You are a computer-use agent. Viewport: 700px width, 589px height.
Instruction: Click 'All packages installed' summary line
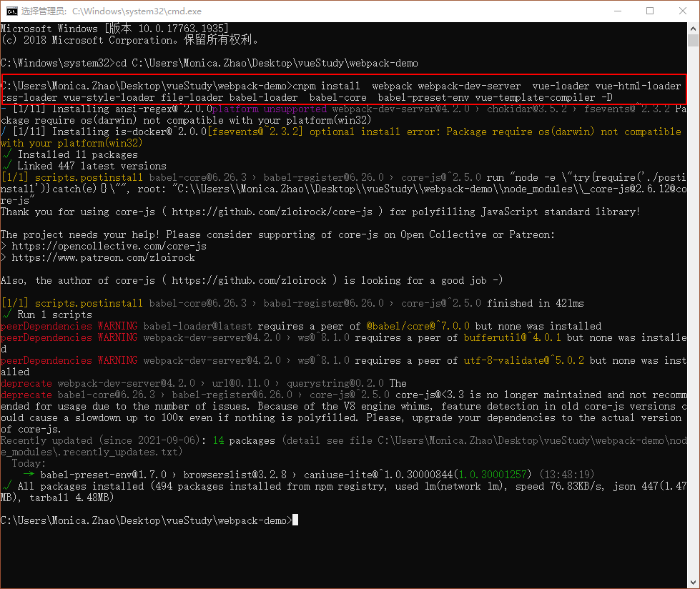pos(344,492)
